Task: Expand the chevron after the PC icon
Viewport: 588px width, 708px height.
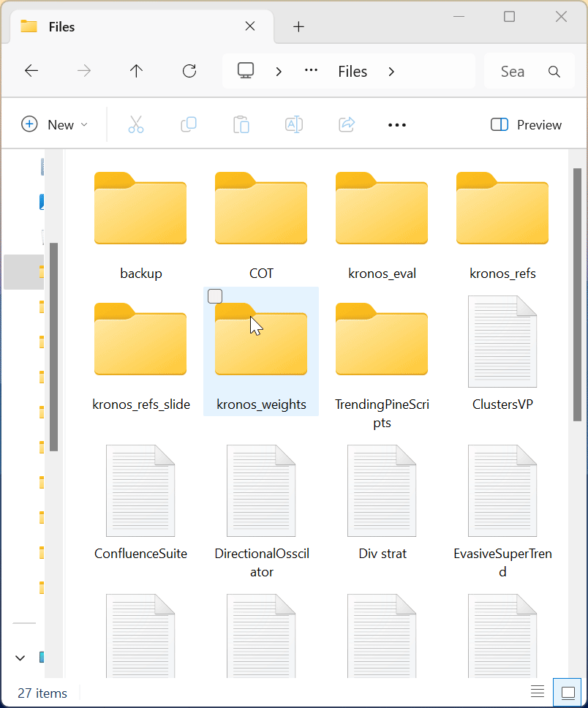Action: [x=279, y=72]
